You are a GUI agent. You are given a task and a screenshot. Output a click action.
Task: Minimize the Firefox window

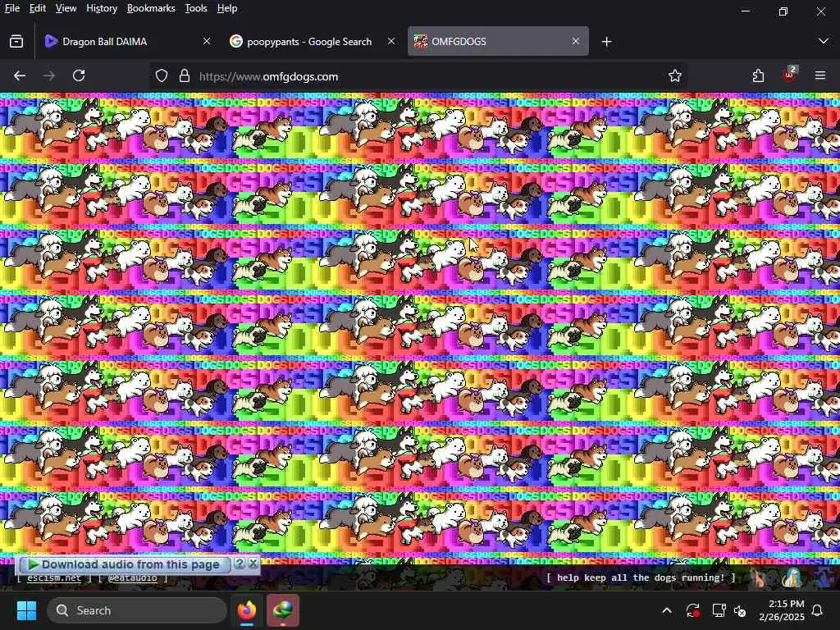click(x=745, y=11)
